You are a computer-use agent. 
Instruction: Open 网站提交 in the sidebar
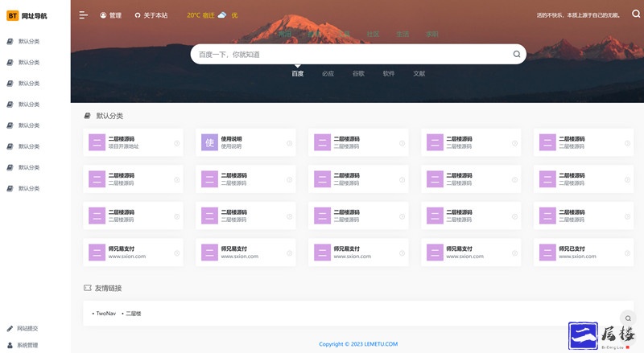point(27,328)
